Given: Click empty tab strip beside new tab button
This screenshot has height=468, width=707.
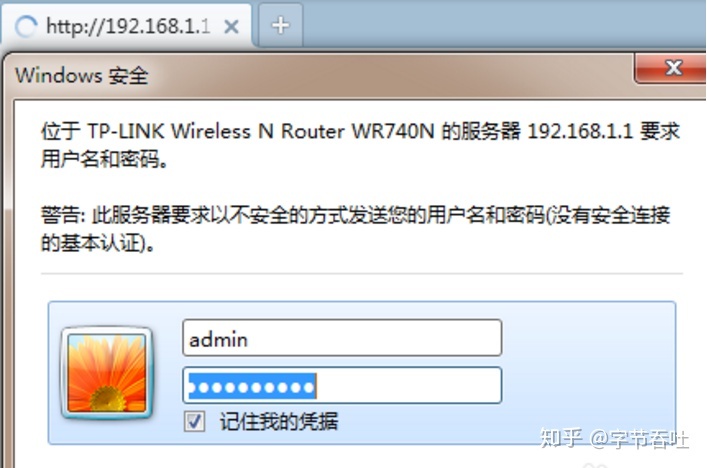Looking at the screenshot, I should coord(504,25).
